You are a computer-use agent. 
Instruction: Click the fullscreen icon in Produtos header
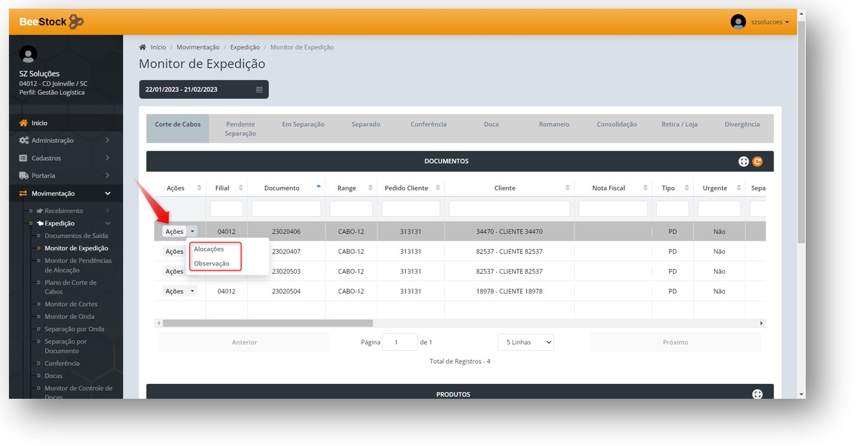[x=757, y=394]
